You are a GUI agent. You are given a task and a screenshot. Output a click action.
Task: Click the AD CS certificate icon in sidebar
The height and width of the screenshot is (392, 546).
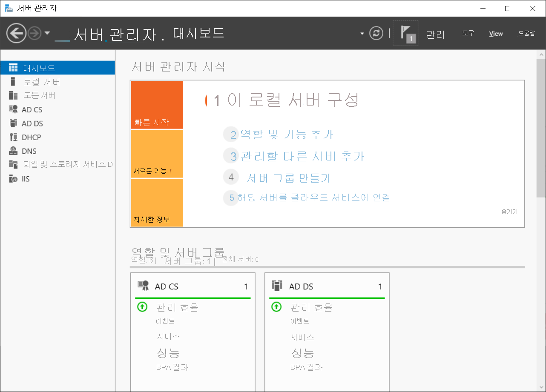[x=13, y=109]
